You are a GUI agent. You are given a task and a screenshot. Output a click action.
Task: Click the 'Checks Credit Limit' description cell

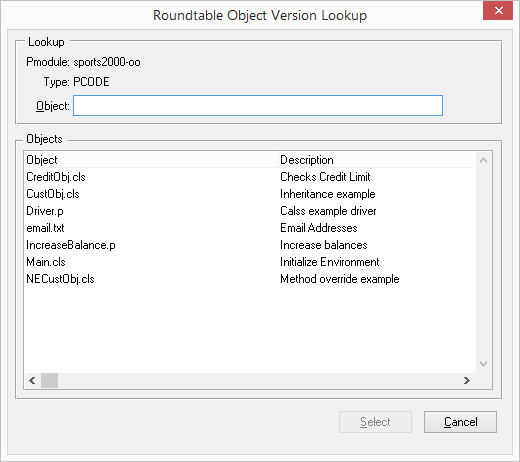tap(325, 177)
